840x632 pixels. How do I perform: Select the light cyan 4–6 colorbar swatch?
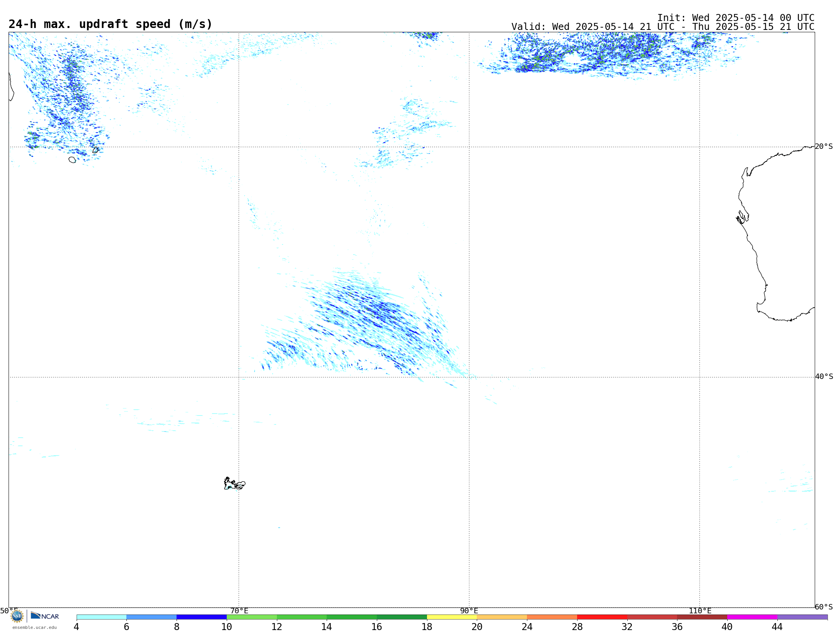click(x=101, y=617)
